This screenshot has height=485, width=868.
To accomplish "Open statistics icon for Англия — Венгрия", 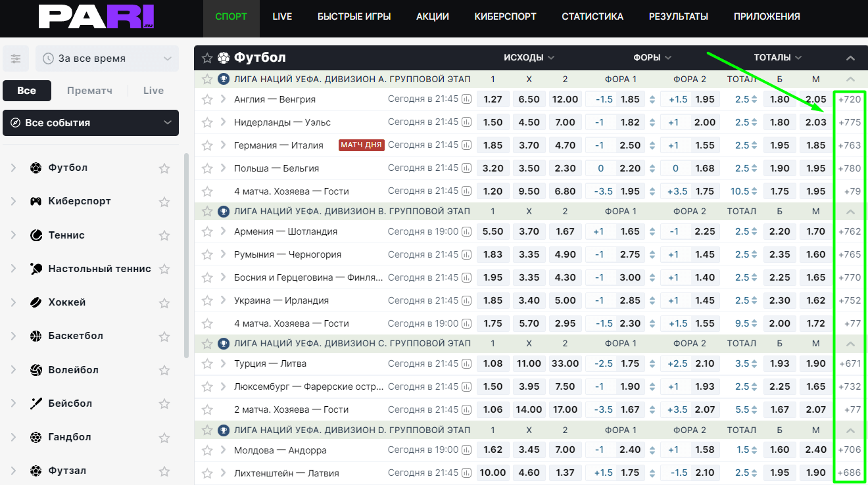I will tap(467, 99).
